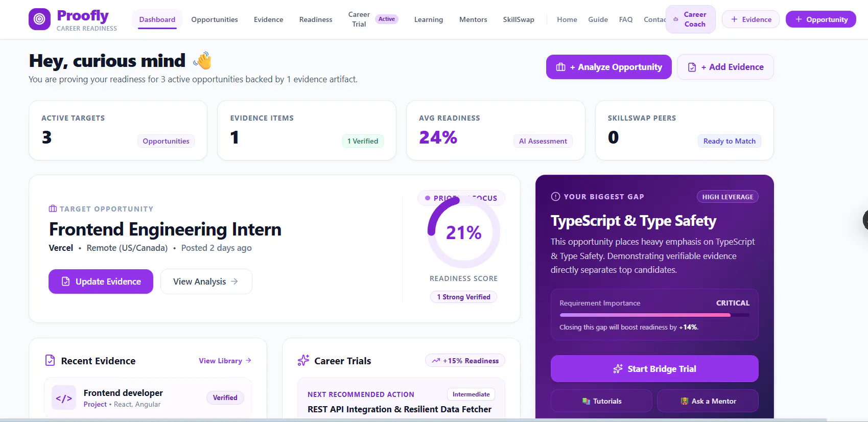Screen dimensions: 868x422
Task: Click the Update Evidence button
Action: pyautogui.click(x=101, y=282)
